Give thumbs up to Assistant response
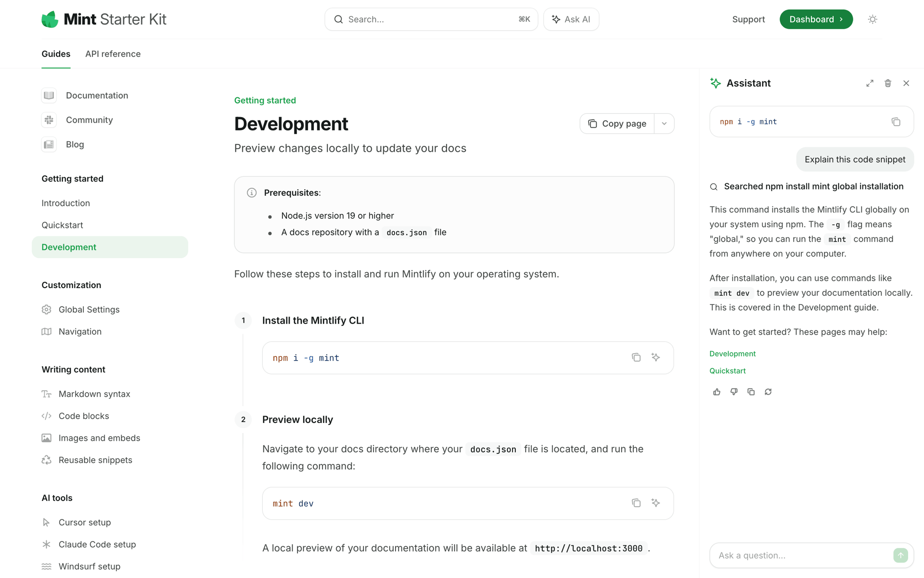This screenshot has height=578, width=924. [717, 392]
